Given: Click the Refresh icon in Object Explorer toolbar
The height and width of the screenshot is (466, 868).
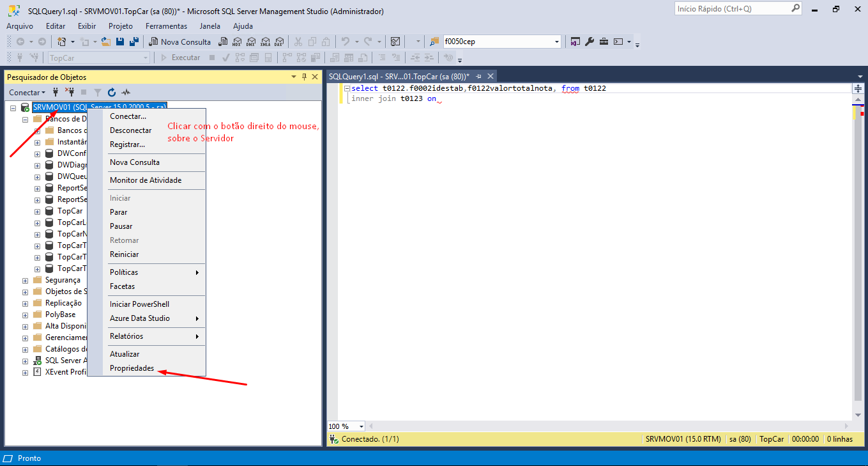Looking at the screenshot, I should point(112,92).
